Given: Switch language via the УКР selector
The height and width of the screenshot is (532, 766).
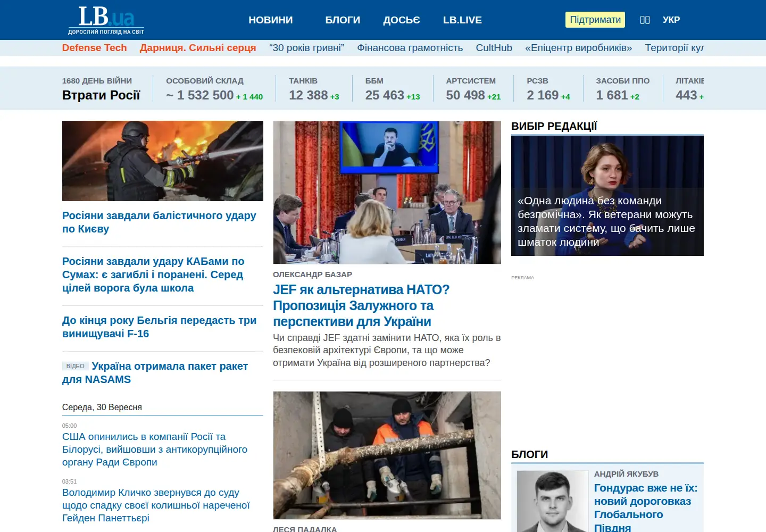Looking at the screenshot, I should tap(671, 20).
